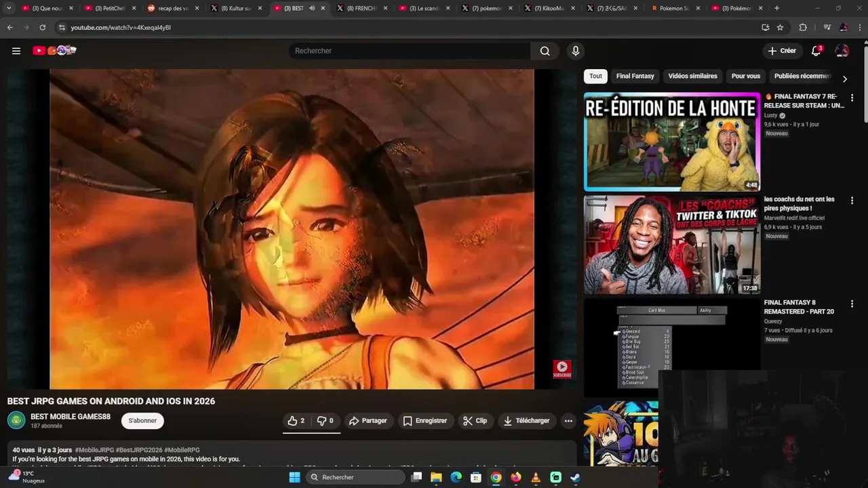Click the Clip button
This screenshot has height=488, width=868.
[475, 421]
